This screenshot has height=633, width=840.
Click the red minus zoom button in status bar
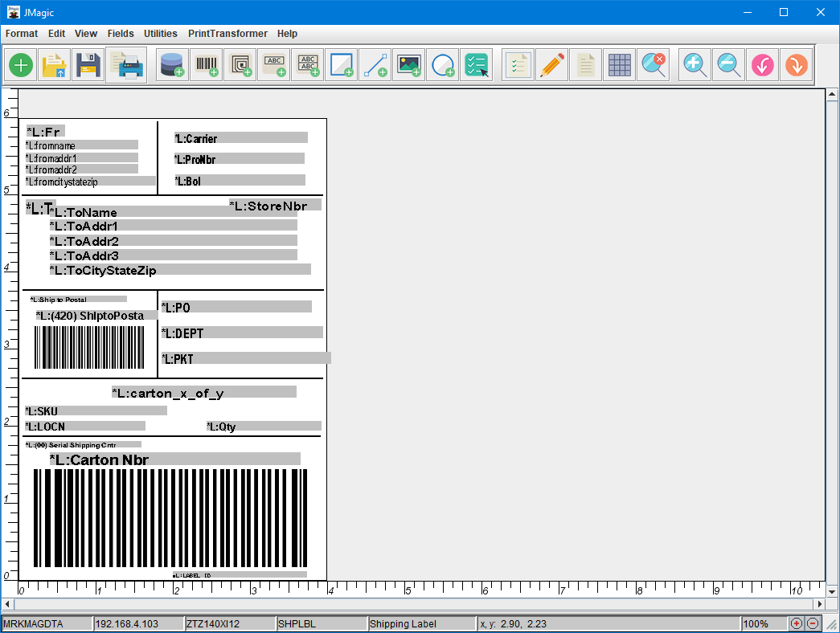point(813,623)
